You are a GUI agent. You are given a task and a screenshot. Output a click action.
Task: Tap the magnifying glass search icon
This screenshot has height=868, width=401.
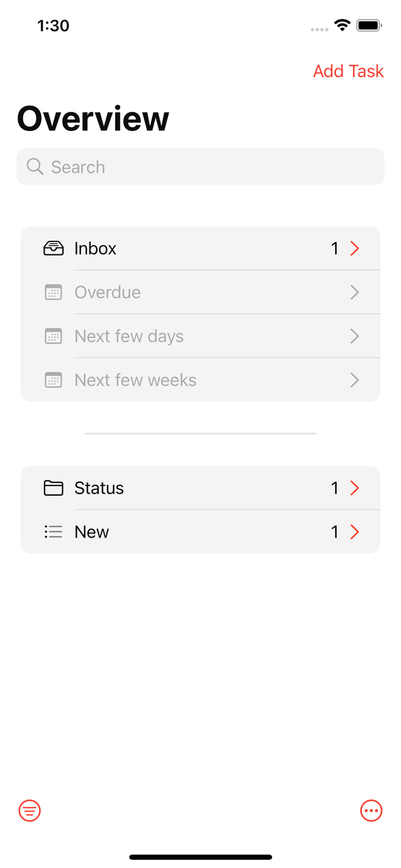35,167
